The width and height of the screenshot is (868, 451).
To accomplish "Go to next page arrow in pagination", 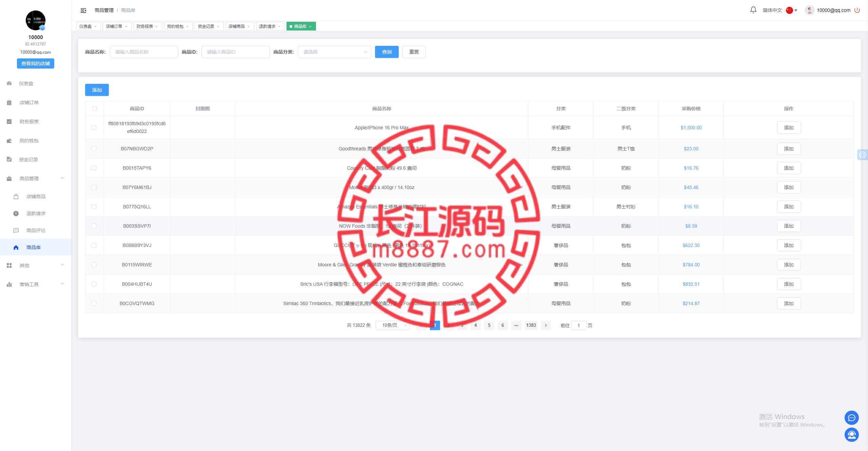I will pos(546,325).
